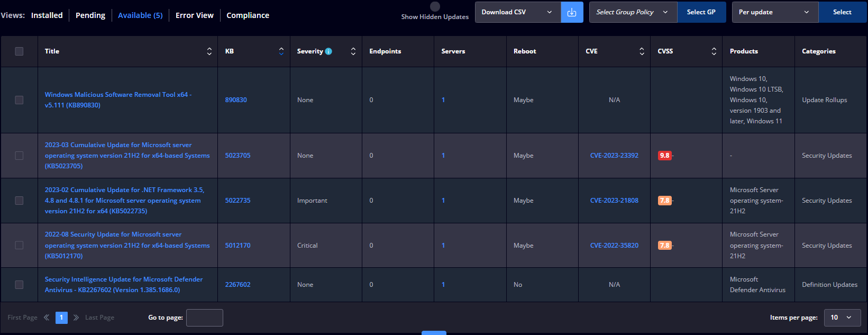Click servers count 1 in KB890830 row
Image resolution: width=868 pixels, height=335 pixels.
pyautogui.click(x=443, y=100)
